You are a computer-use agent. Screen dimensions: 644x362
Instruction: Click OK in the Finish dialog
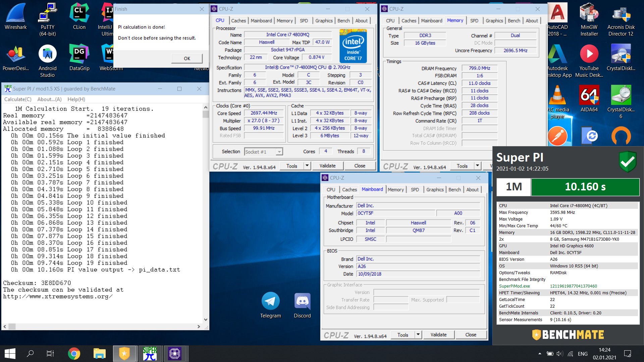pyautogui.click(x=187, y=58)
